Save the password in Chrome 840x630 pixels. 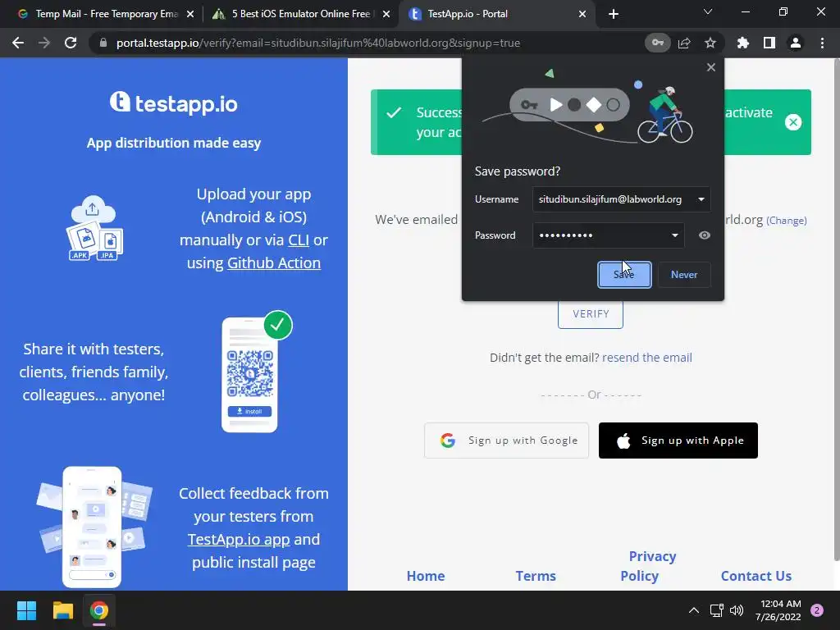point(624,275)
